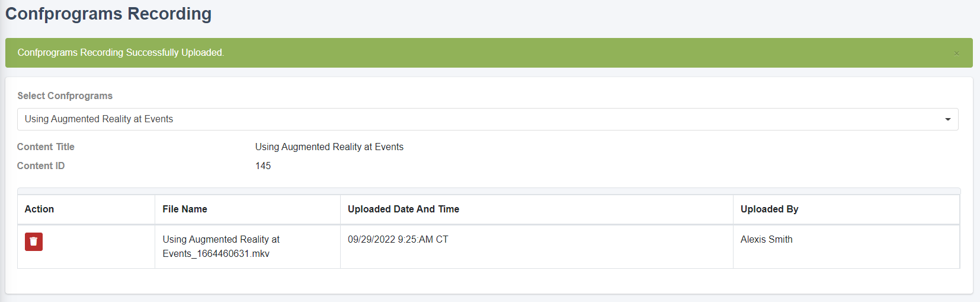The height and width of the screenshot is (302, 980).
Task: Open the Select Confprograms dropdown field
Action: click(x=488, y=119)
